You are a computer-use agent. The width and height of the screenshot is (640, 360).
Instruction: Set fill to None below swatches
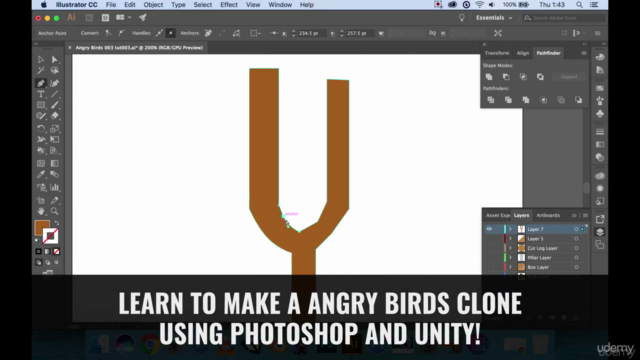[x=56, y=251]
